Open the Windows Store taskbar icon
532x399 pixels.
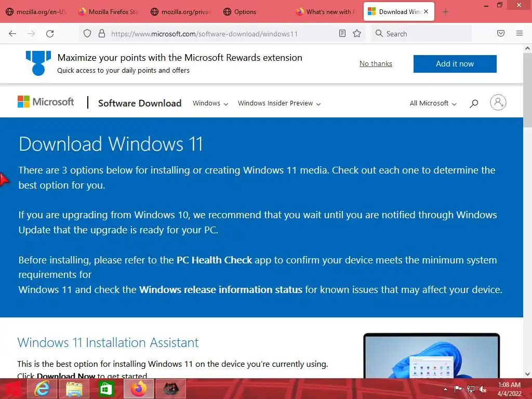click(106, 389)
